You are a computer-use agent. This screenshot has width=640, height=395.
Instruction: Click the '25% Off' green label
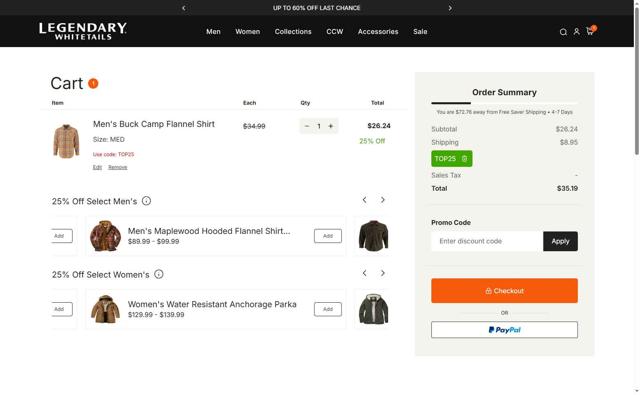coord(372,141)
